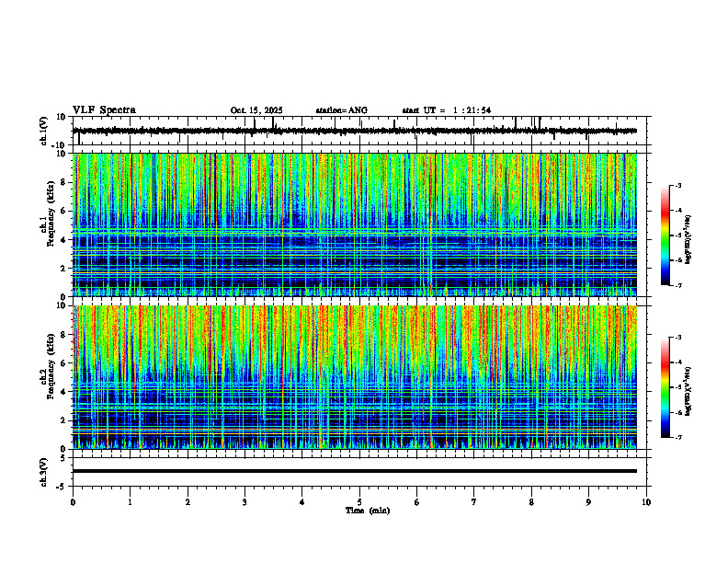Click the flat ch.3 voltage trace
The image size is (728, 563).
[354, 471]
